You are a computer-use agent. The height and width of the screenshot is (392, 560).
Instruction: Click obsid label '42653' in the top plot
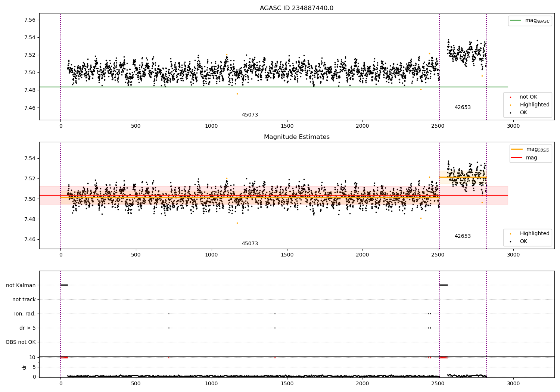(x=463, y=108)
